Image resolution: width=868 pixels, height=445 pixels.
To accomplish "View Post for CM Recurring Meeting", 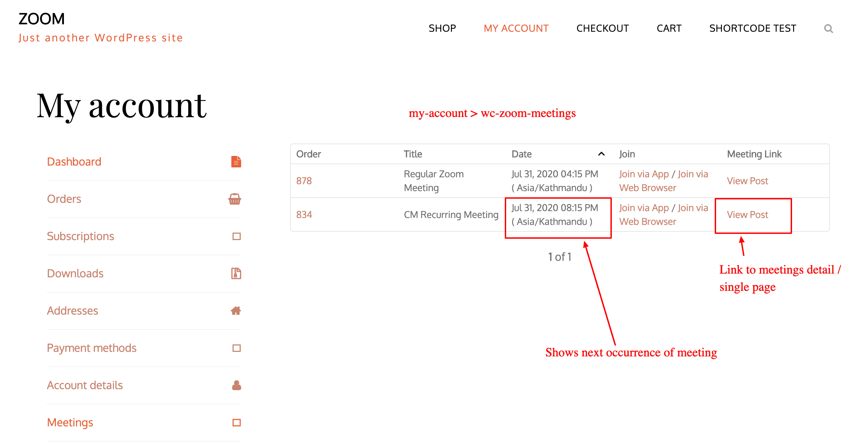I will click(748, 215).
